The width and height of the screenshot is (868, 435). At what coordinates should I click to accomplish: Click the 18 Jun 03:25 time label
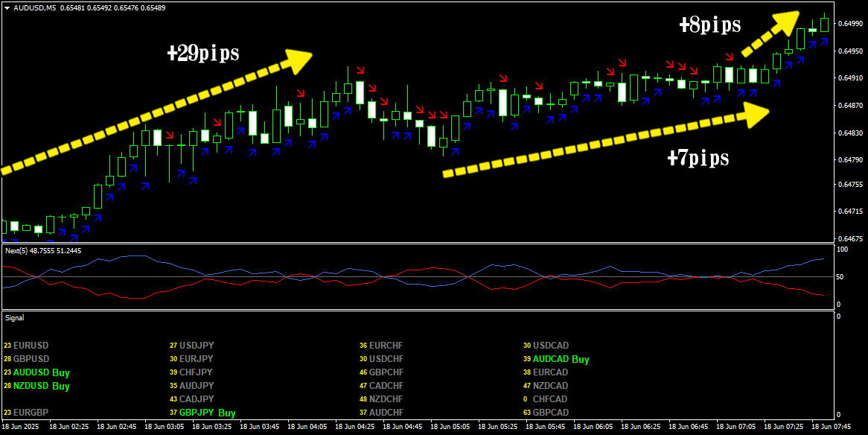211,428
